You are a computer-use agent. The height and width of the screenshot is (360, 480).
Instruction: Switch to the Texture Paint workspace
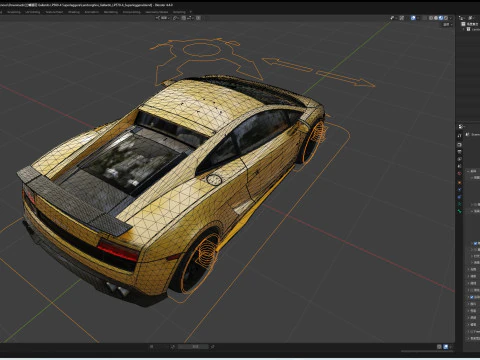54,12
